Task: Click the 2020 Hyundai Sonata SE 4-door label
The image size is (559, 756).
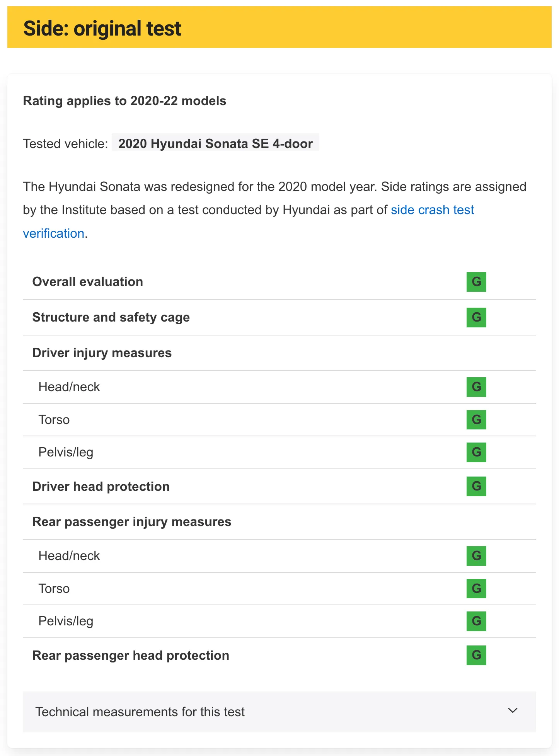Action: tap(215, 143)
